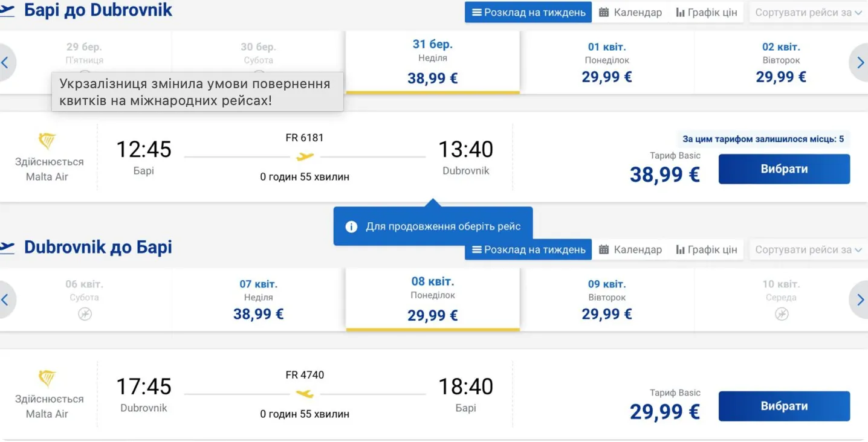This screenshot has height=442, width=868.
Task: Click the Malta Air harp logo for flight FR 6181
Action: [48, 139]
